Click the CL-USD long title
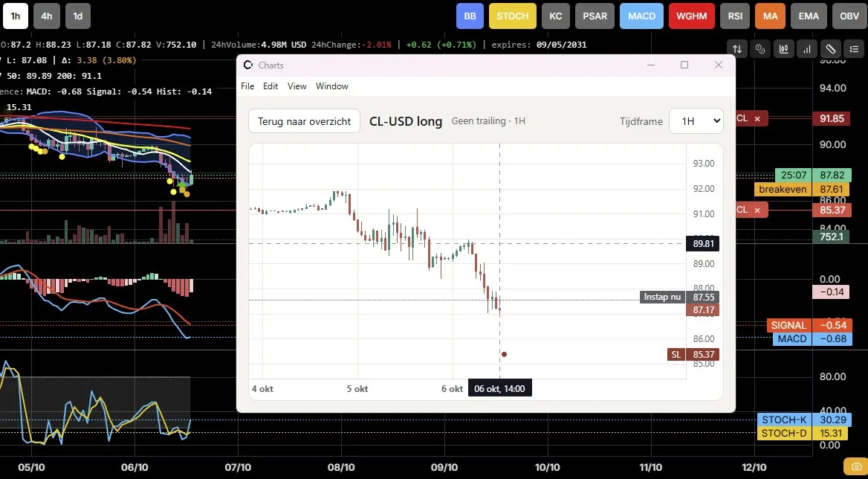Screen dimensions: 868x479 (x=406, y=121)
